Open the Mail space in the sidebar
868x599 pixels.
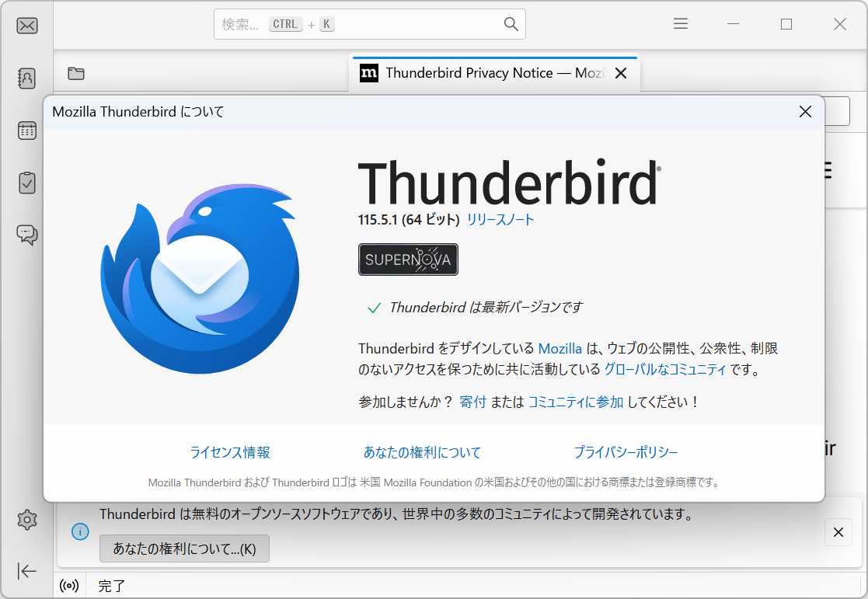[x=27, y=25]
